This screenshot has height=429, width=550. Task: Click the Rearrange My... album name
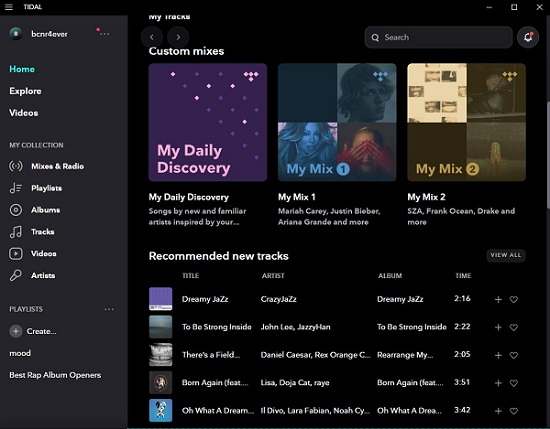click(x=405, y=355)
